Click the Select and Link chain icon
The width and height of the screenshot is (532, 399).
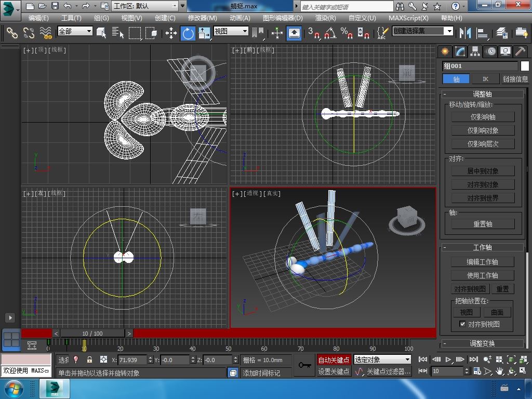12,33
